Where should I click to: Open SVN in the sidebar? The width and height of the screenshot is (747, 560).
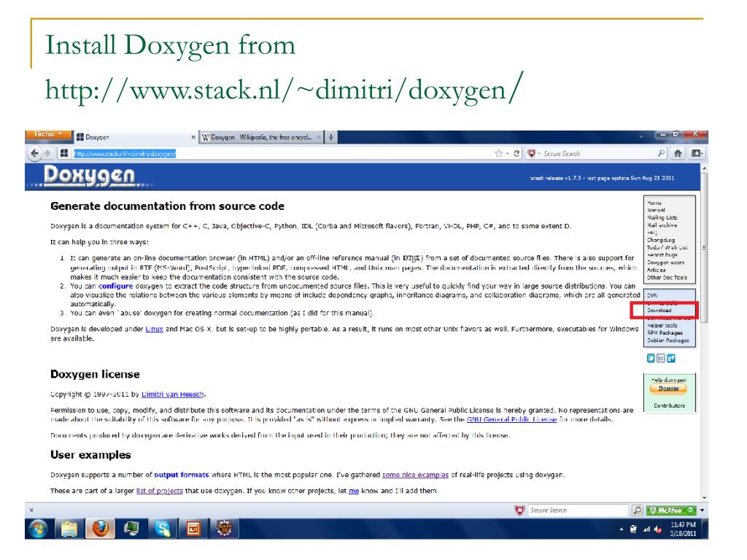pos(652,295)
